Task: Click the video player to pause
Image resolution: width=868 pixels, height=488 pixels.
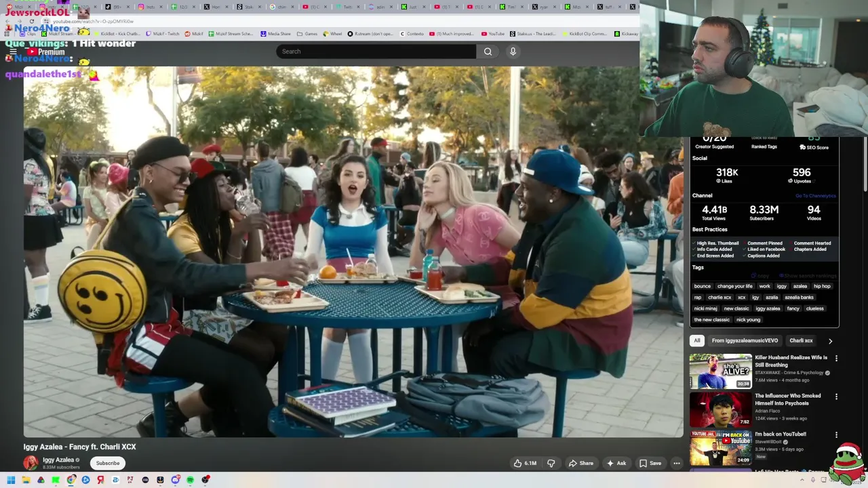Action: point(353,252)
